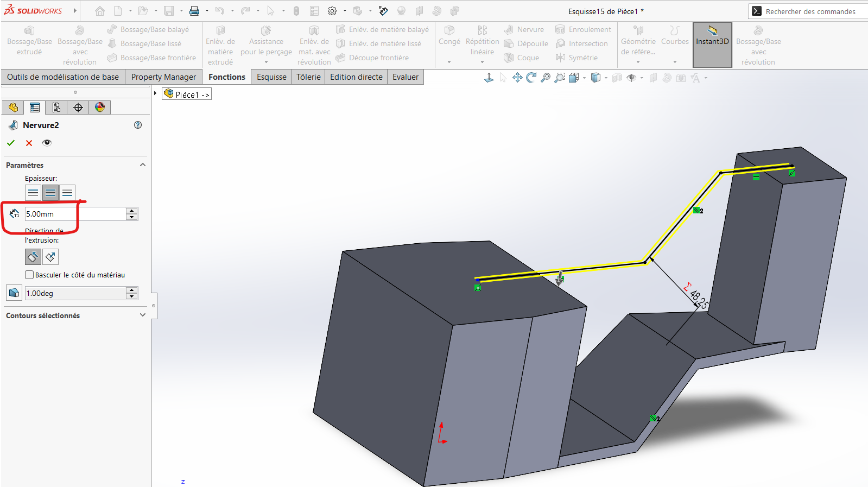The height and width of the screenshot is (487, 868).
Task: Select both sides thickness option
Action: 50,193
